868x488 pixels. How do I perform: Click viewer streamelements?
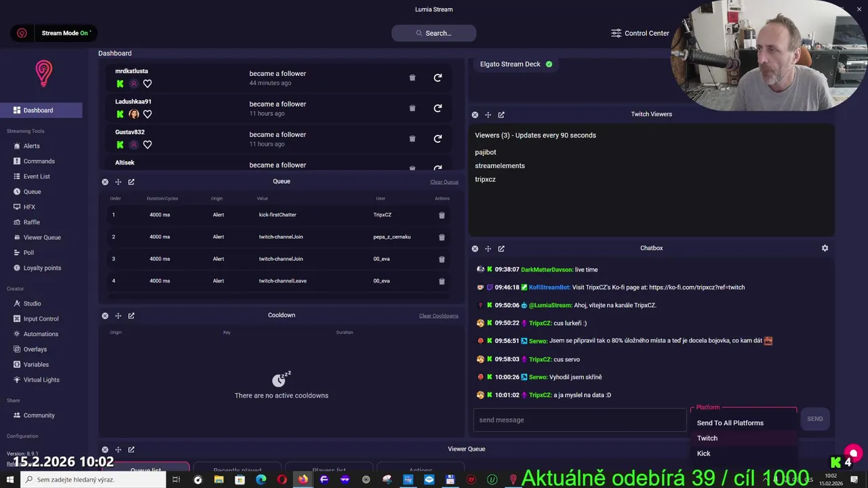click(500, 165)
